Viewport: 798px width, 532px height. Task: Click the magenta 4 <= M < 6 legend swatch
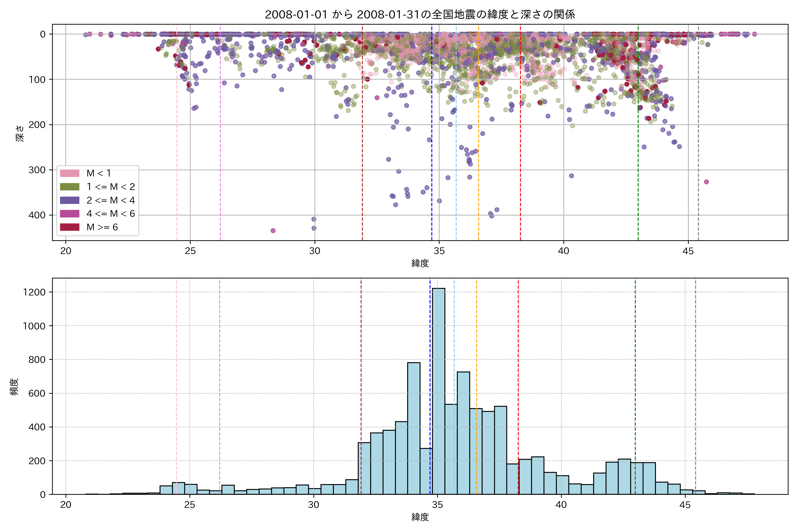[x=70, y=214]
